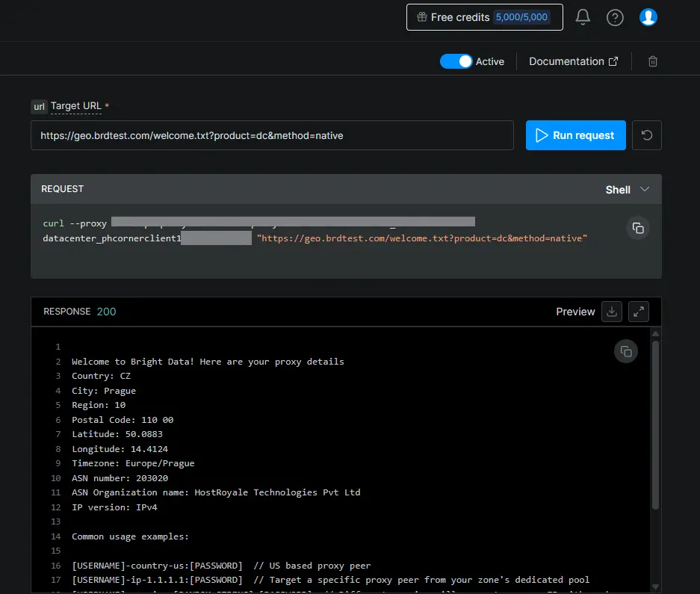
Task: Click 'datacenter_phcornerclient1' in the curl command
Action: coord(112,238)
